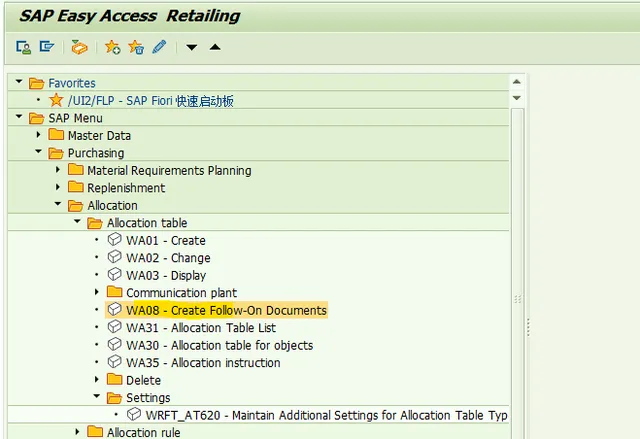Screen dimensions: 640x439
Task: Expand the Delete folder node
Action: pyautogui.click(x=96, y=380)
